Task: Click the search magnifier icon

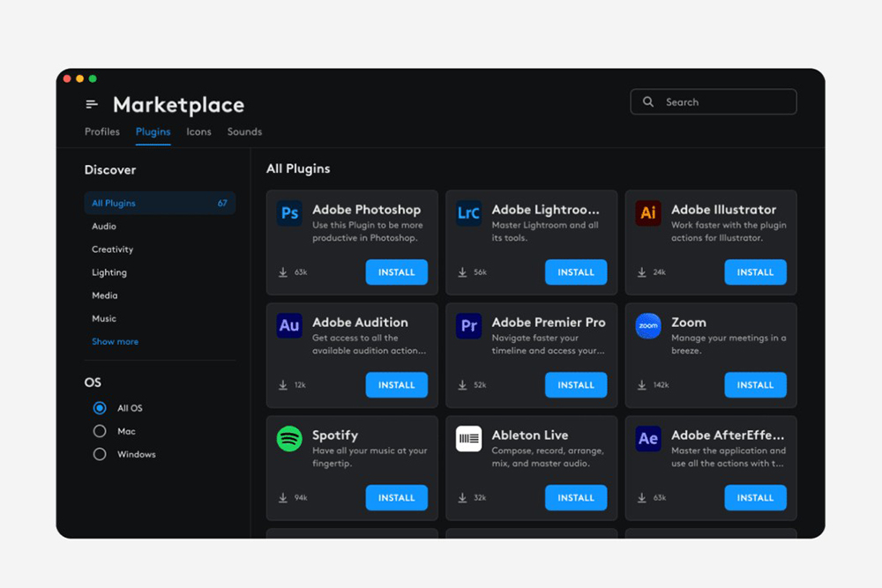Action: [648, 101]
